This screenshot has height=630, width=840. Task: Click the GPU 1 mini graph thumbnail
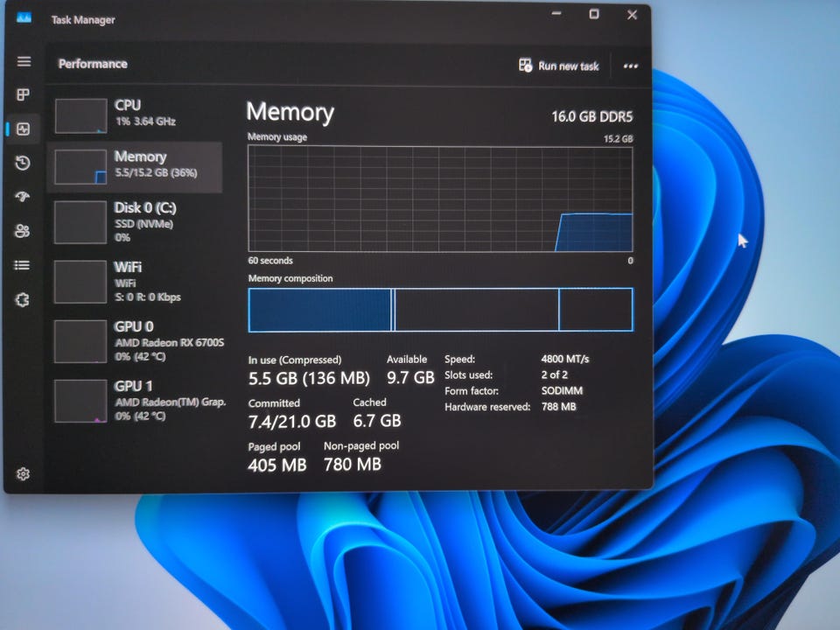tap(80, 401)
